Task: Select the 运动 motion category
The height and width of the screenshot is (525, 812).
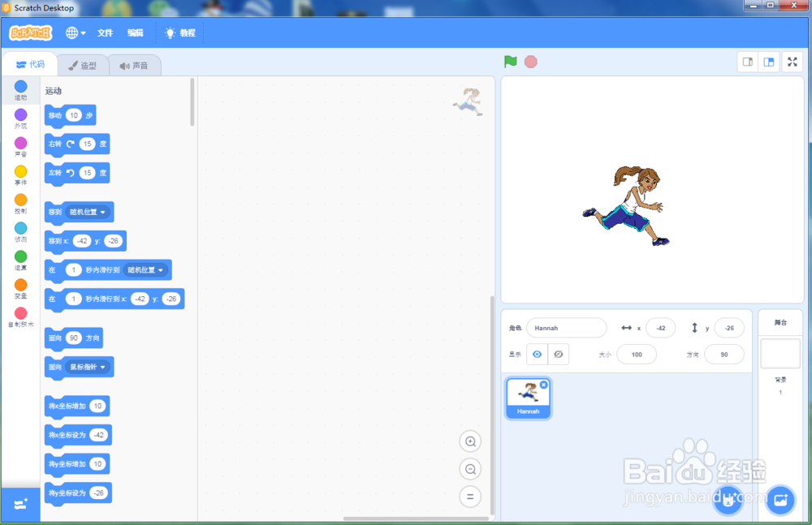Action: (21, 90)
